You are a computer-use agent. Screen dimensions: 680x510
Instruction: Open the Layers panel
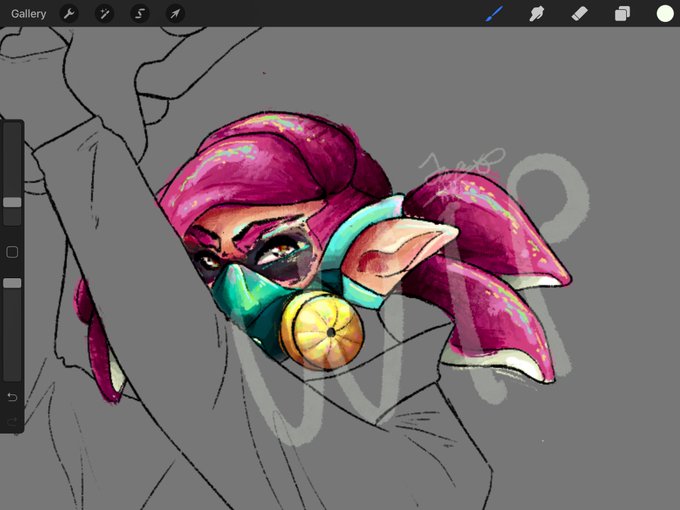coord(622,14)
